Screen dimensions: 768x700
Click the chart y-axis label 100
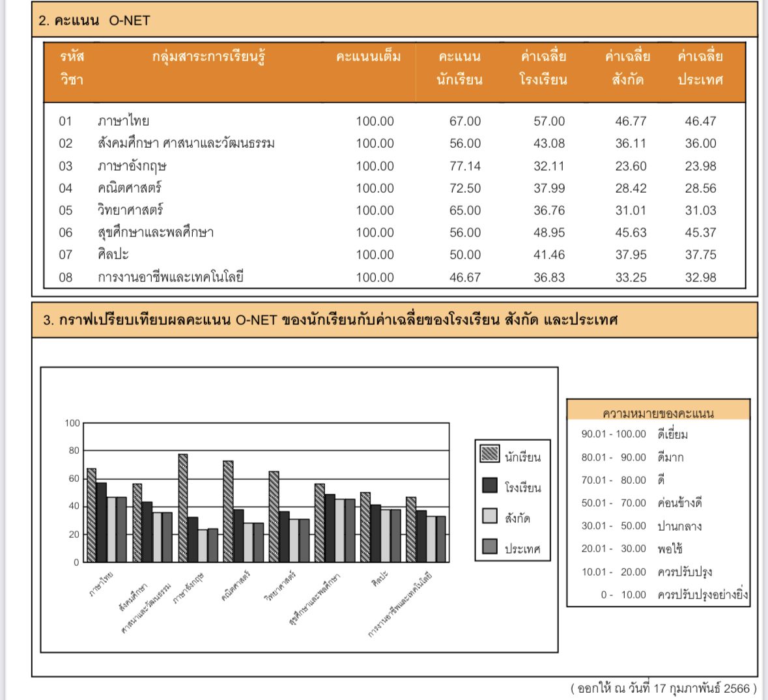[72, 423]
